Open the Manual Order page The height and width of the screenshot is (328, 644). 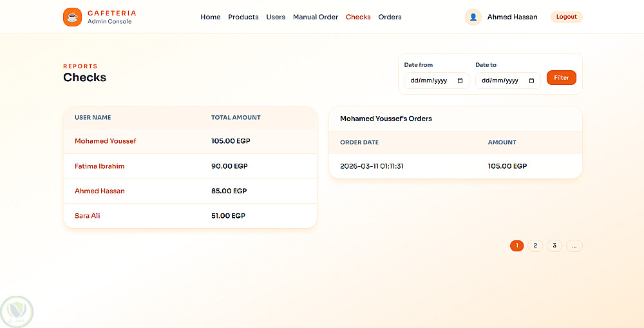316,17
